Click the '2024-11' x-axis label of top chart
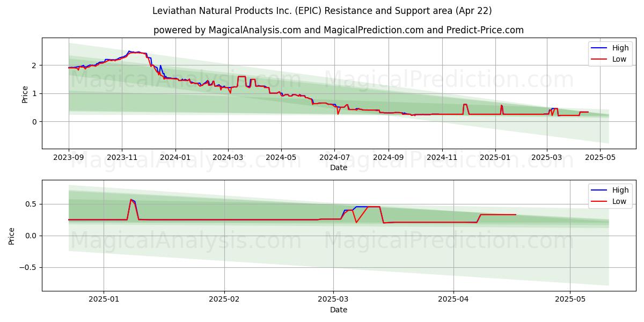The image size is (644, 322). coord(442,158)
